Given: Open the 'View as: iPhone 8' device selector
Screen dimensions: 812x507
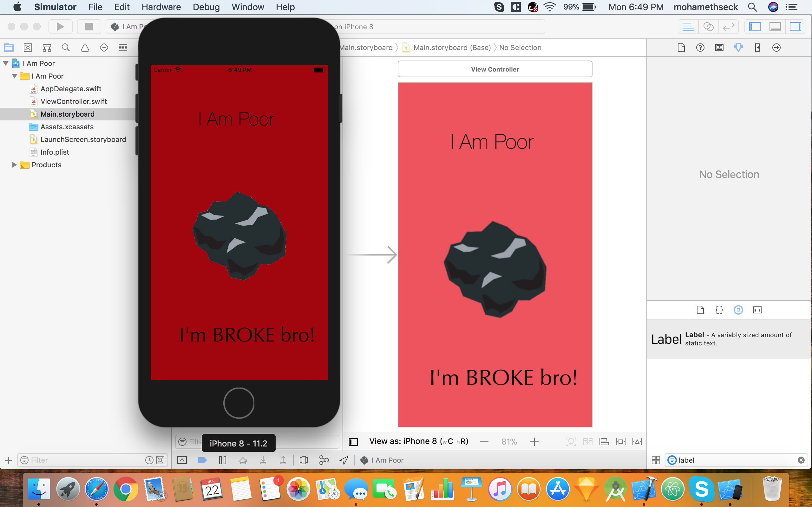Looking at the screenshot, I should pos(418,441).
